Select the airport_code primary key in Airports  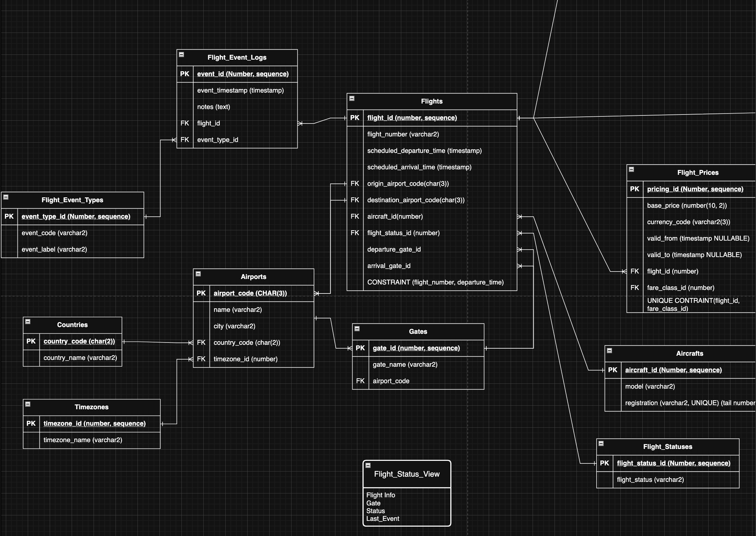[250, 293]
